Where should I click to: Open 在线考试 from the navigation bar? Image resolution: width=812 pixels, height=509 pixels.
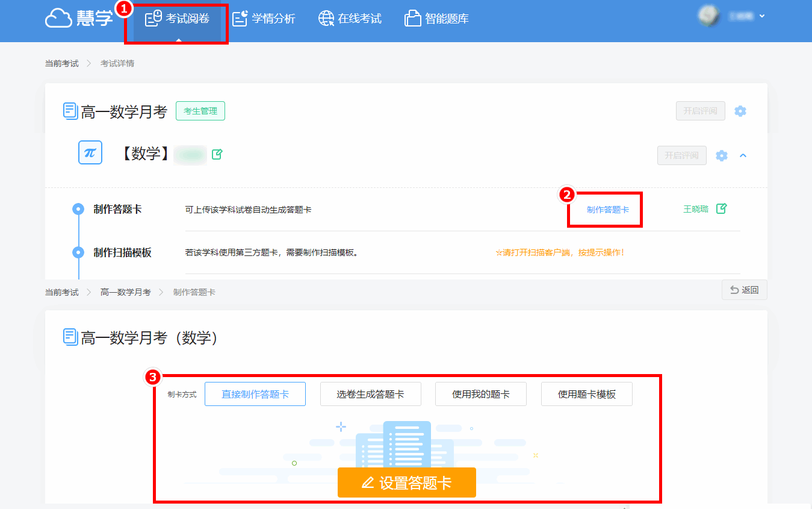tap(350, 19)
